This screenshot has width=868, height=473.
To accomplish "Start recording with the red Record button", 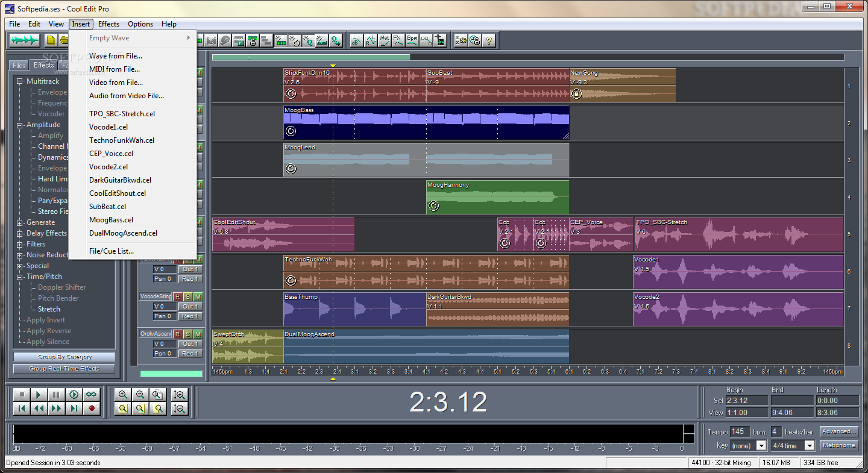I will click(92, 409).
